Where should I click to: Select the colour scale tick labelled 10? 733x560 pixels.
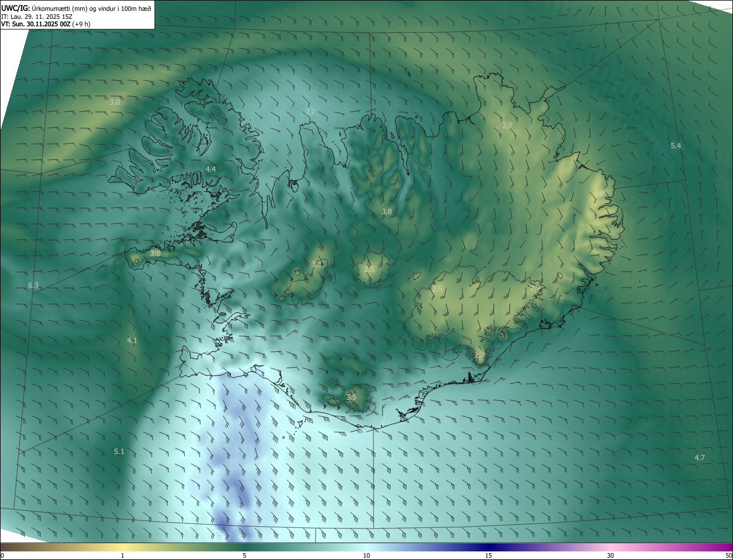coord(366,555)
